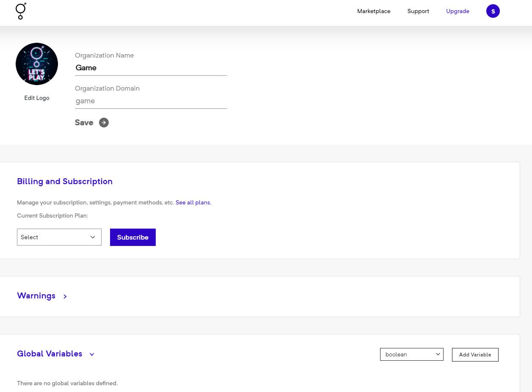Click 'There are no global variables defined' text

pyautogui.click(x=67, y=383)
